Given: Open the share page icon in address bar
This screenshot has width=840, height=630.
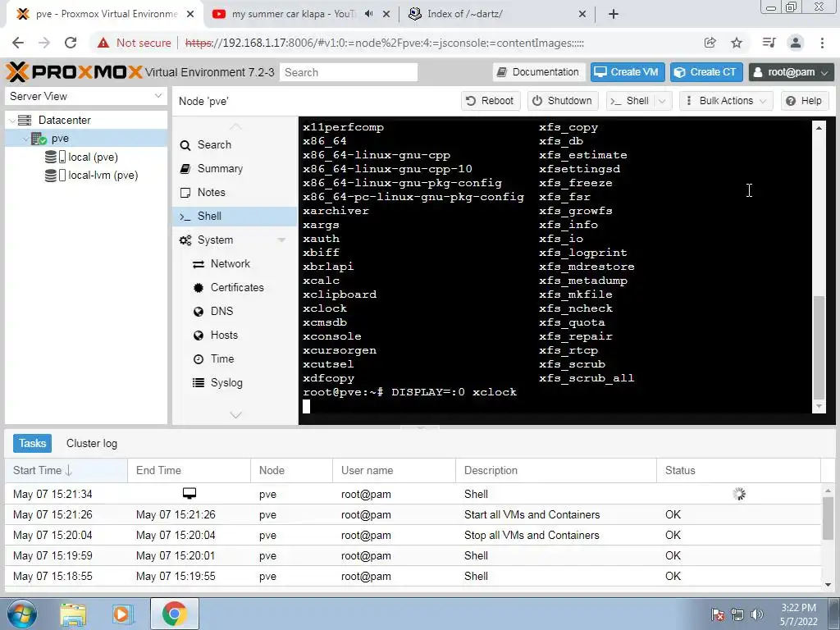Looking at the screenshot, I should coord(710,43).
